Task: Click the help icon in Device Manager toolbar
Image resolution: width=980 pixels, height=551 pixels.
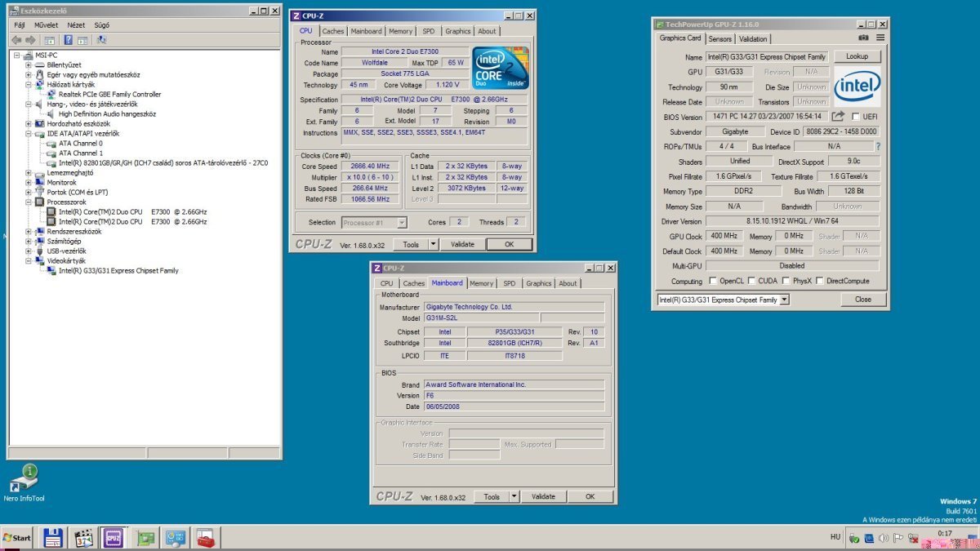Action: 69,39
